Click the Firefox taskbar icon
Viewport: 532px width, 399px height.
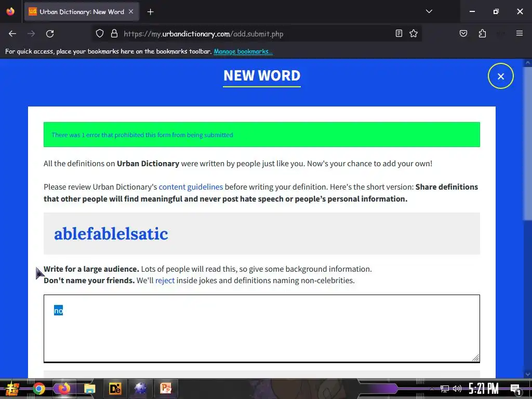[64, 389]
